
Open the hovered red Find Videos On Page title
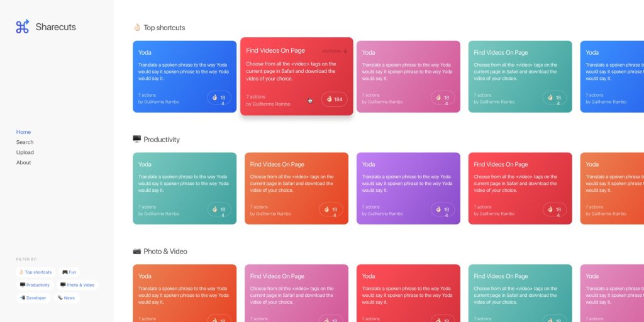tap(275, 50)
